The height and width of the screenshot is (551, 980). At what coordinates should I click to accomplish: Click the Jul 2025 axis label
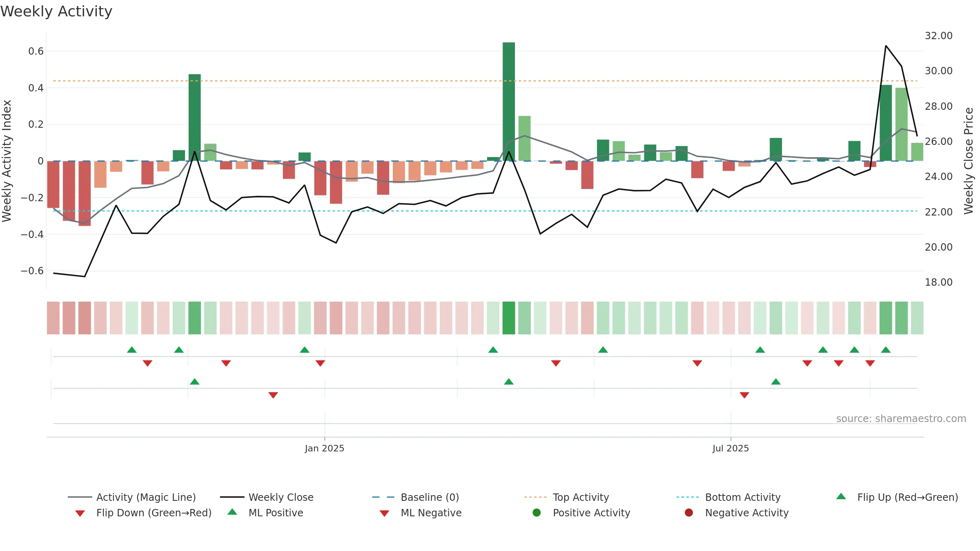click(x=731, y=448)
